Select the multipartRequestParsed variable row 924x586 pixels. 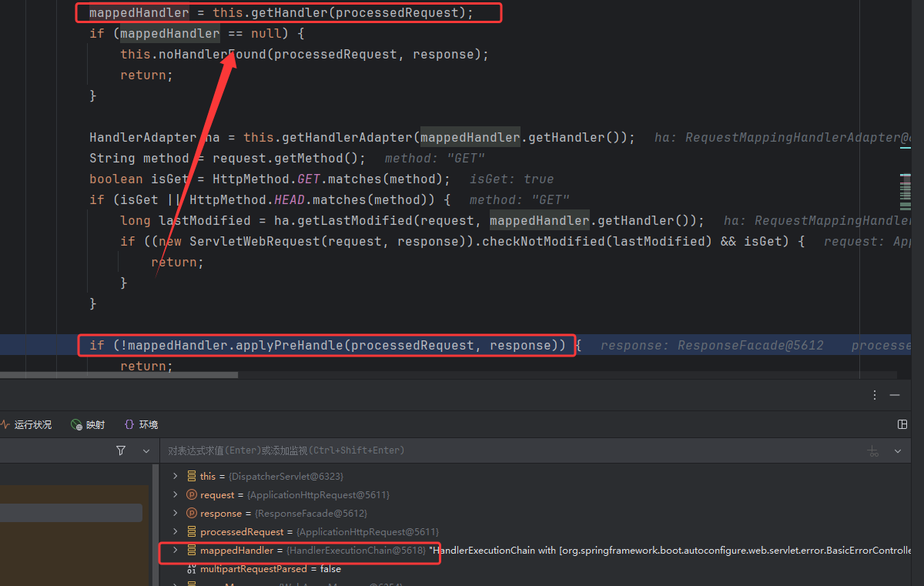[x=269, y=569]
